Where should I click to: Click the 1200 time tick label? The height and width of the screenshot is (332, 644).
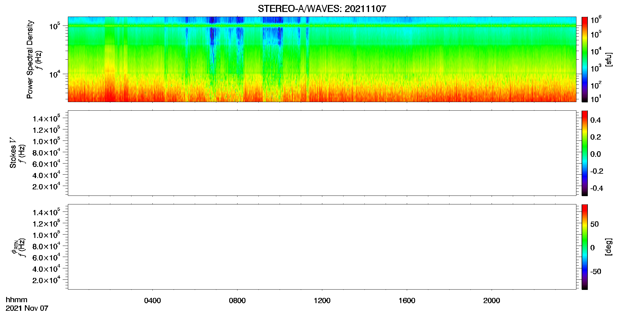322,301
